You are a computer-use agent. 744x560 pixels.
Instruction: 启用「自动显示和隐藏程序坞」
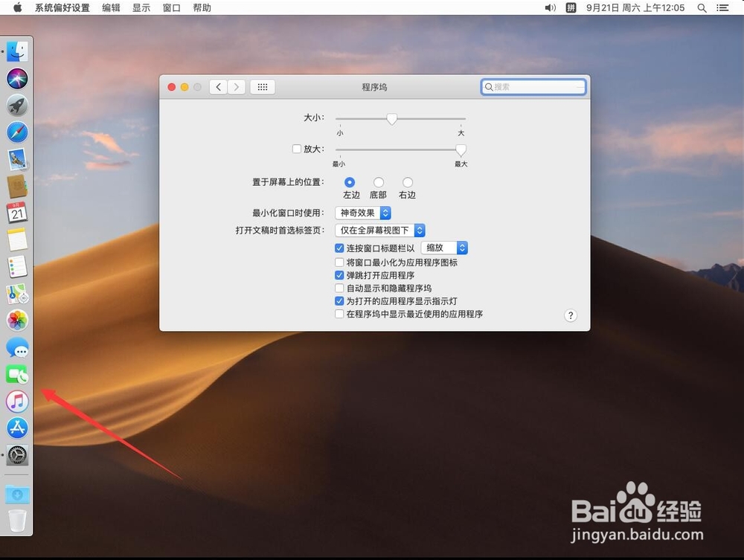(x=339, y=288)
